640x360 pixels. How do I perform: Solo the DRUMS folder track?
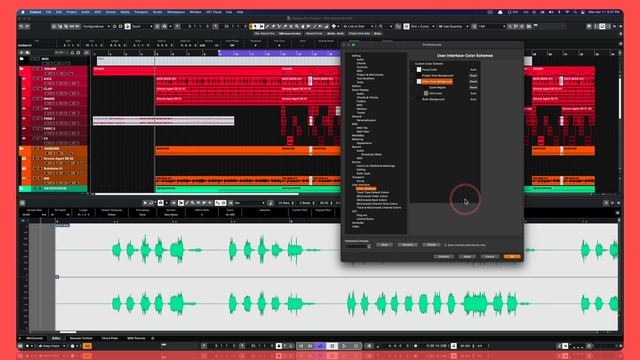(40, 69)
